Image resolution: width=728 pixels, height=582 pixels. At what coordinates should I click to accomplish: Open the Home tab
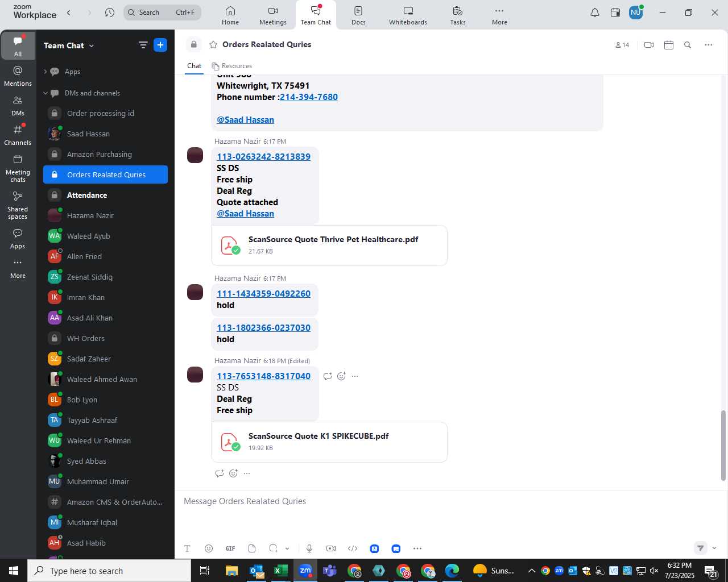pyautogui.click(x=230, y=15)
